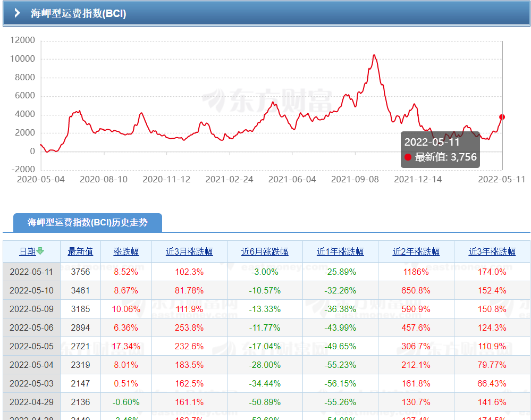Screen dimensions: 531x420
Task: Sort by the 近3月涨跌幅 column header
Action: click(x=189, y=250)
